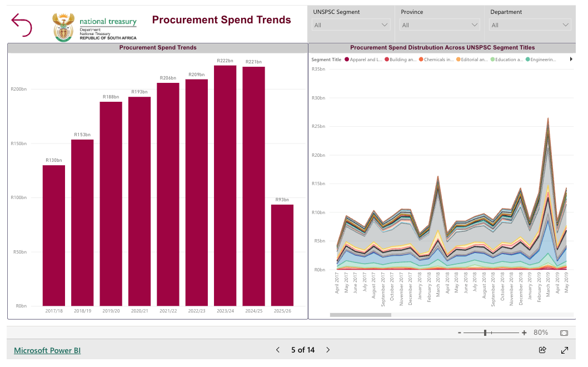Open the Microsoft Power BI link
Image resolution: width=588 pixels, height=367 pixels.
pos(47,350)
